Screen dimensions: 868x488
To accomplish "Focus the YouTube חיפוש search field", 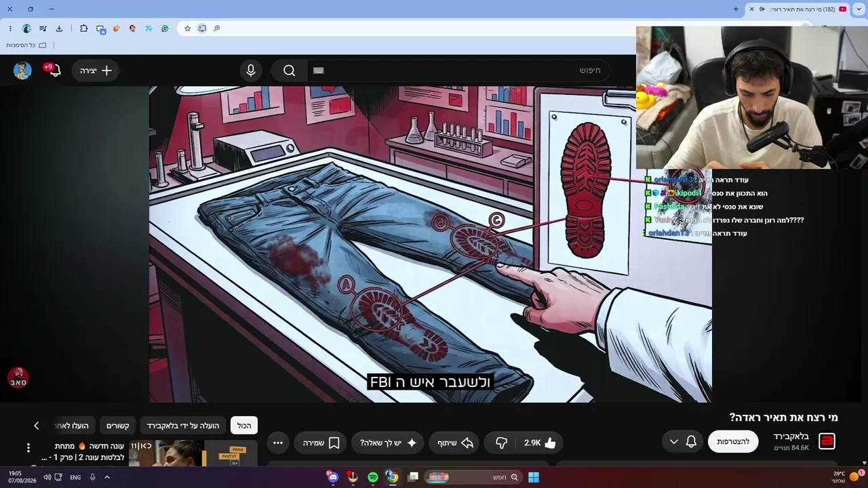I will coord(459,70).
